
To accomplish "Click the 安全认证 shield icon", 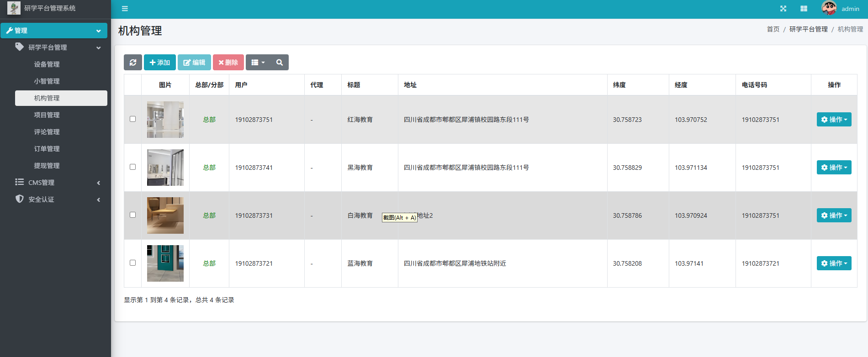I will (20, 199).
